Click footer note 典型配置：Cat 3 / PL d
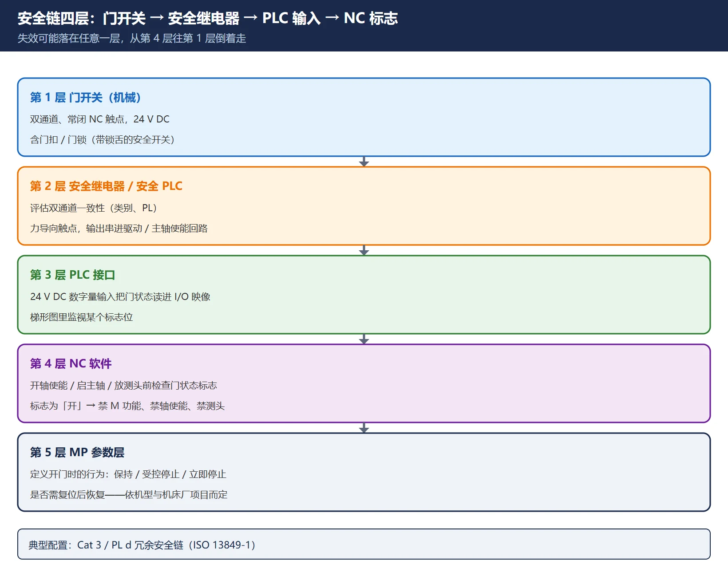728x568 pixels. coord(142,545)
